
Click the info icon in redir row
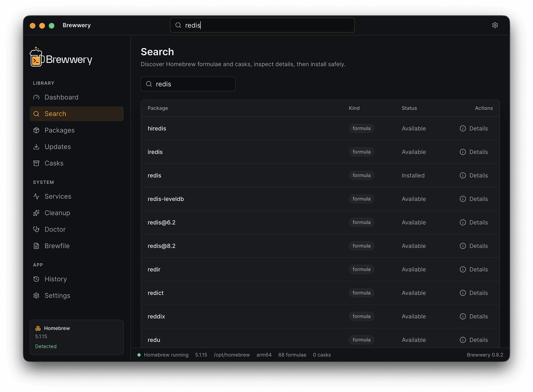pos(463,270)
